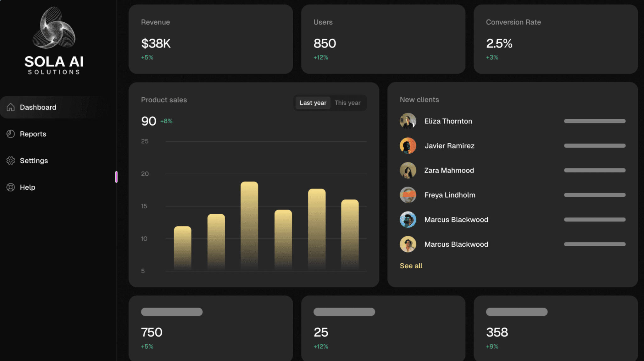Image resolution: width=644 pixels, height=361 pixels.
Task: Select the Last year toggle option
Action: pyautogui.click(x=313, y=103)
